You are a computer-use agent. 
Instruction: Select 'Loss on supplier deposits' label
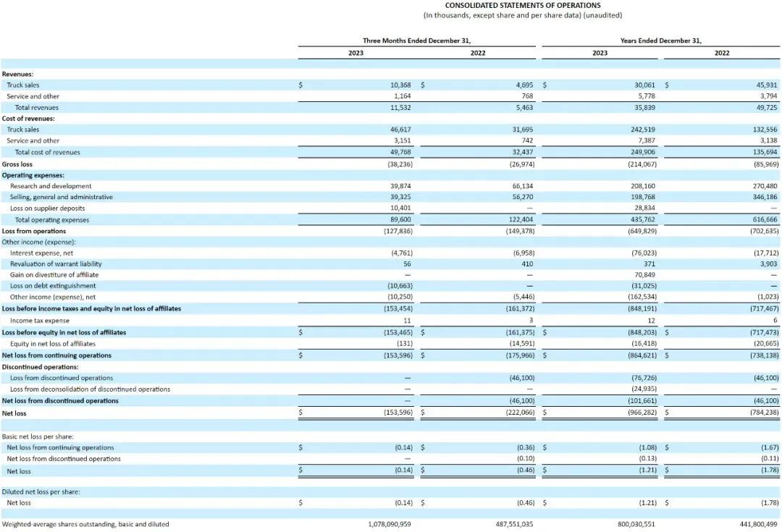pos(47,208)
